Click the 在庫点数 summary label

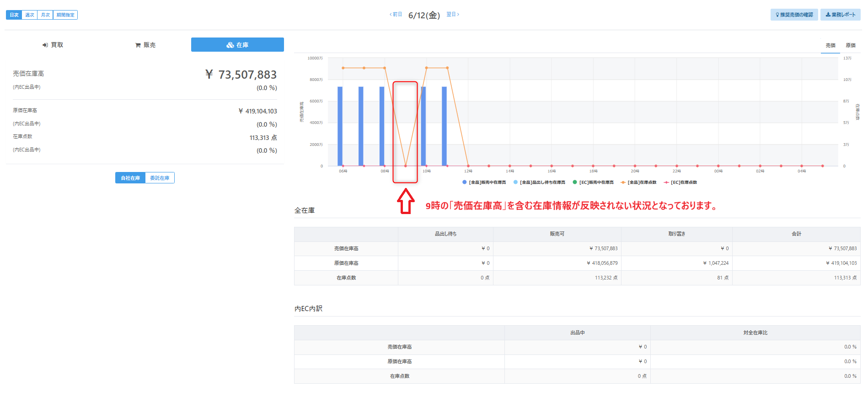[x=22, y=136]
